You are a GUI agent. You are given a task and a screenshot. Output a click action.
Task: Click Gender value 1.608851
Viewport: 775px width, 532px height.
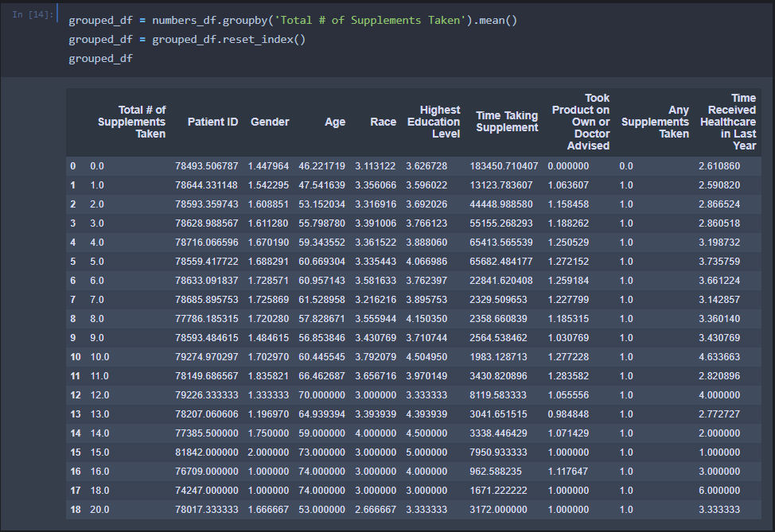point(268,204)
